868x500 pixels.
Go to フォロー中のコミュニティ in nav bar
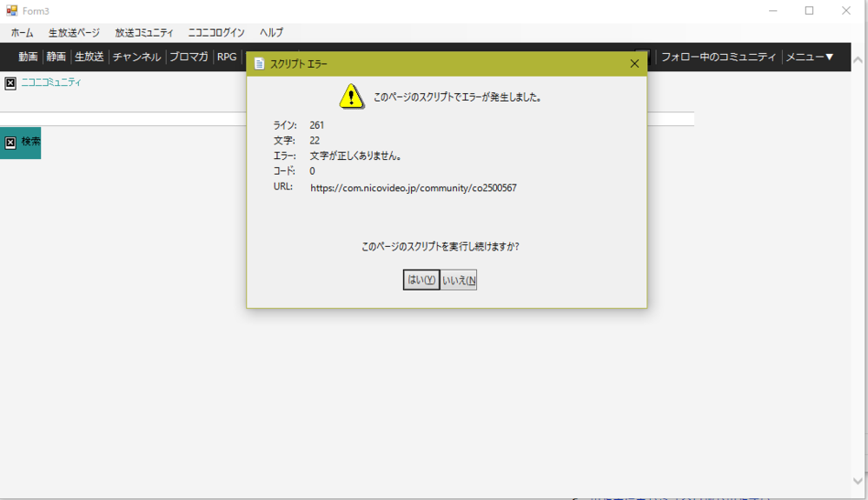719,57
